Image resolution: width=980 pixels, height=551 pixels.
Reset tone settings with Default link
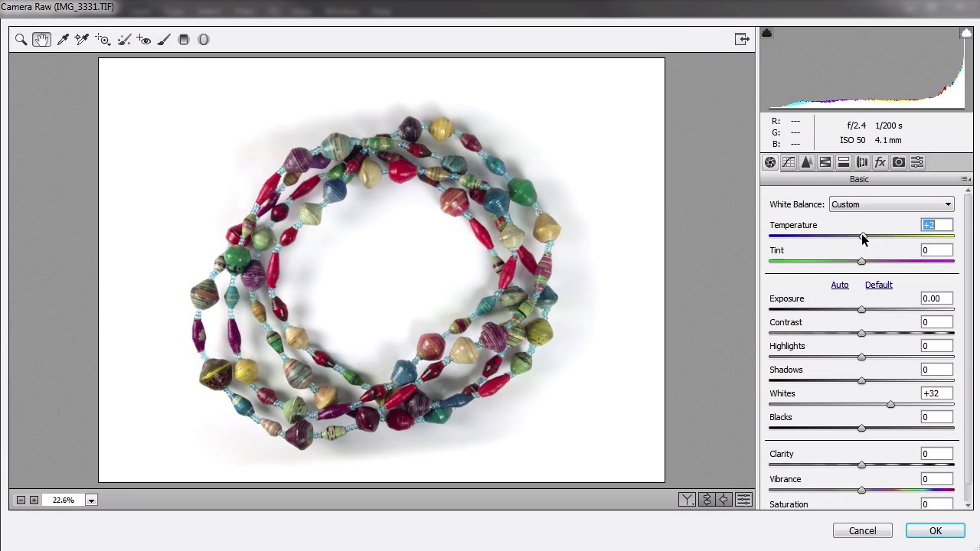[x=879, y=285]
